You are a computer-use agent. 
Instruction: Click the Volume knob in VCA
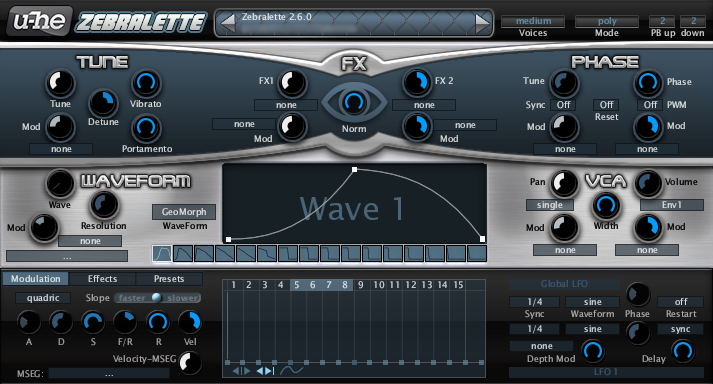[648, 183]
